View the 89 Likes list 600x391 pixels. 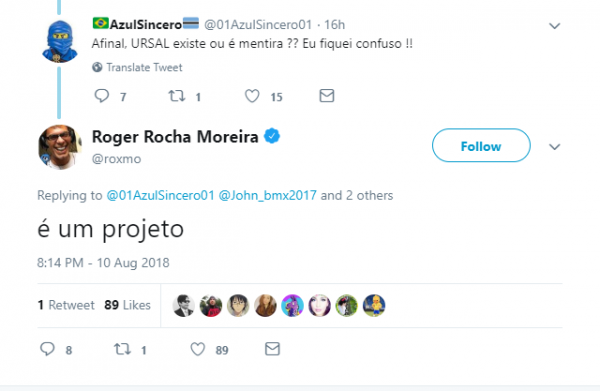[127, 305]
